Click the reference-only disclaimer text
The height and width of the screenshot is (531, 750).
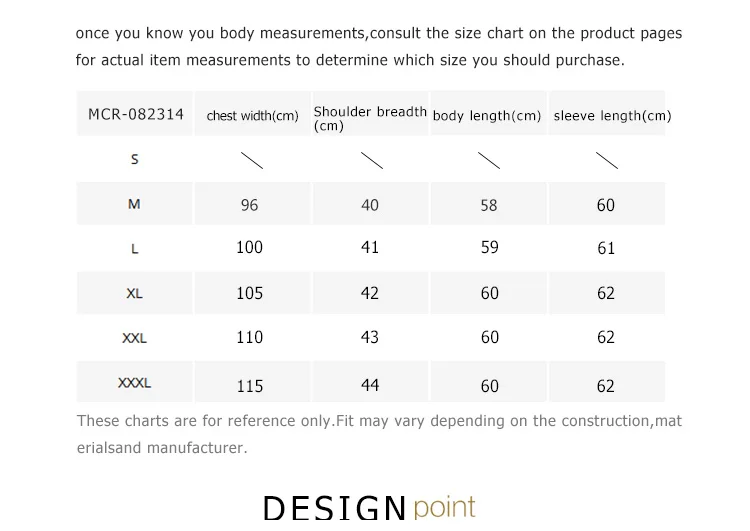[379, 434]
